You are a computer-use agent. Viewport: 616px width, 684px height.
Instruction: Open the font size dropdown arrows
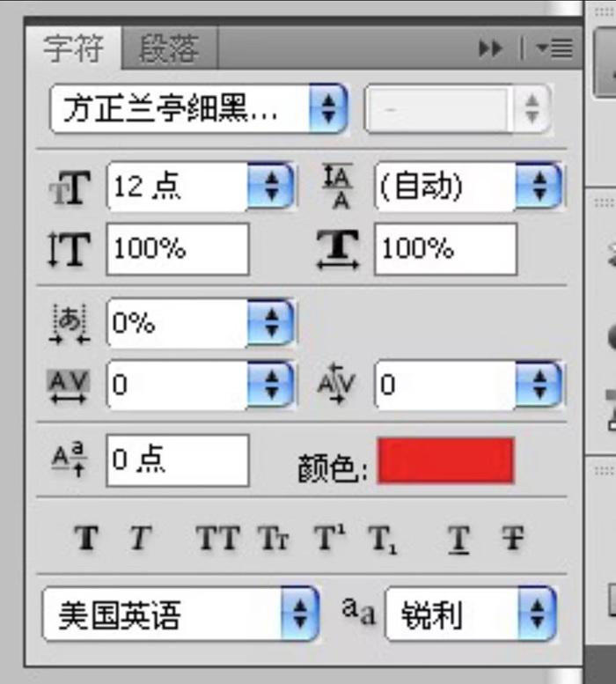point(272,187)
